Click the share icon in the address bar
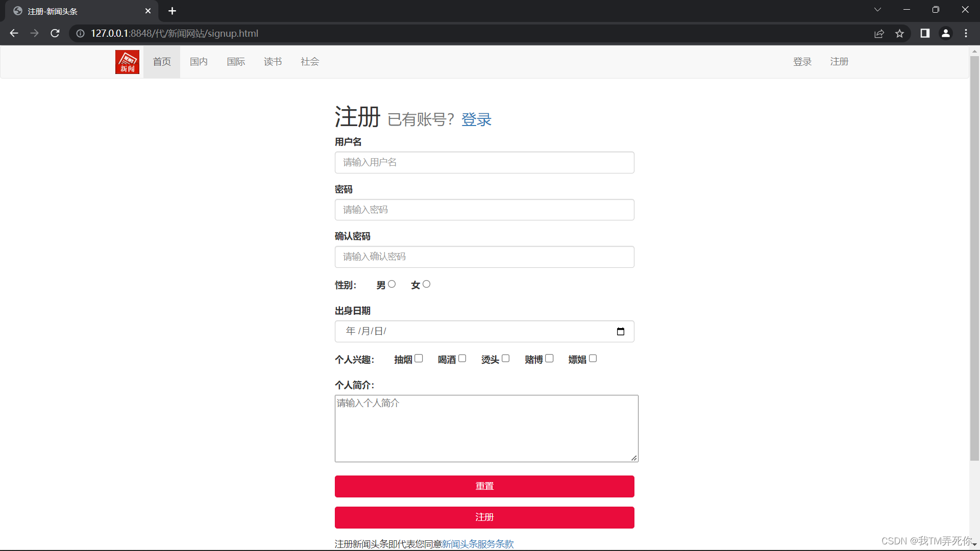The height and width of the screenshot is (551, 980). point(879,33)
